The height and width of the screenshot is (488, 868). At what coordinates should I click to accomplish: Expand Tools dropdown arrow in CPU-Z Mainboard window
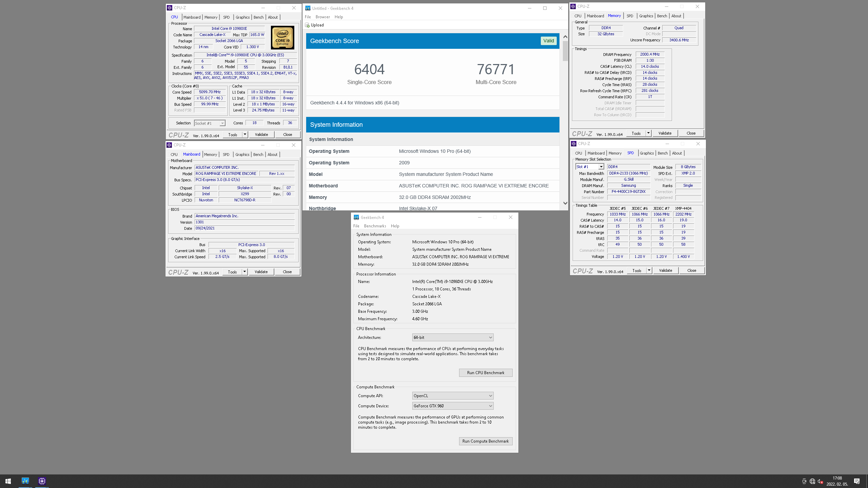click(x=244, y=272)
